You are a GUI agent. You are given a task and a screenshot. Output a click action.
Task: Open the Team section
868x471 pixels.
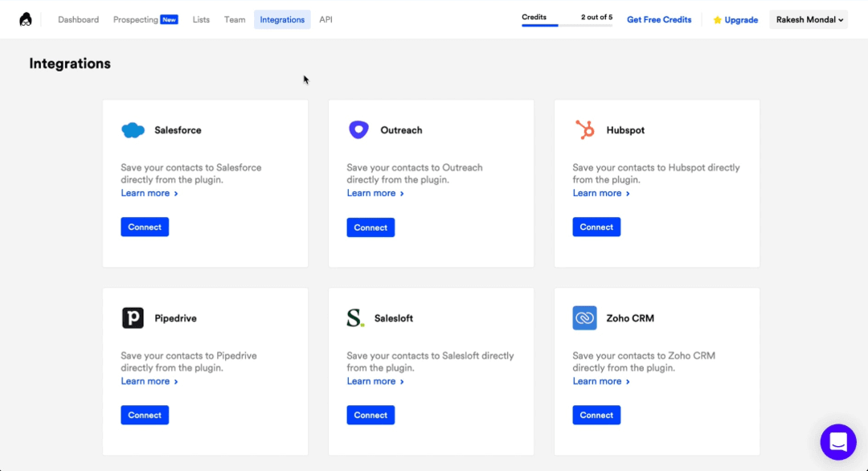pos(234,19)
